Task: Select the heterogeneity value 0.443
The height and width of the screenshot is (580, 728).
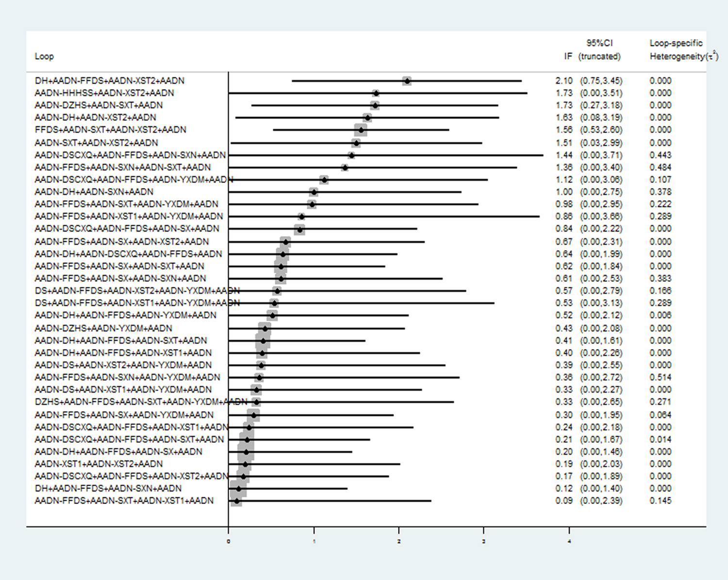Action: pos(661,155)
